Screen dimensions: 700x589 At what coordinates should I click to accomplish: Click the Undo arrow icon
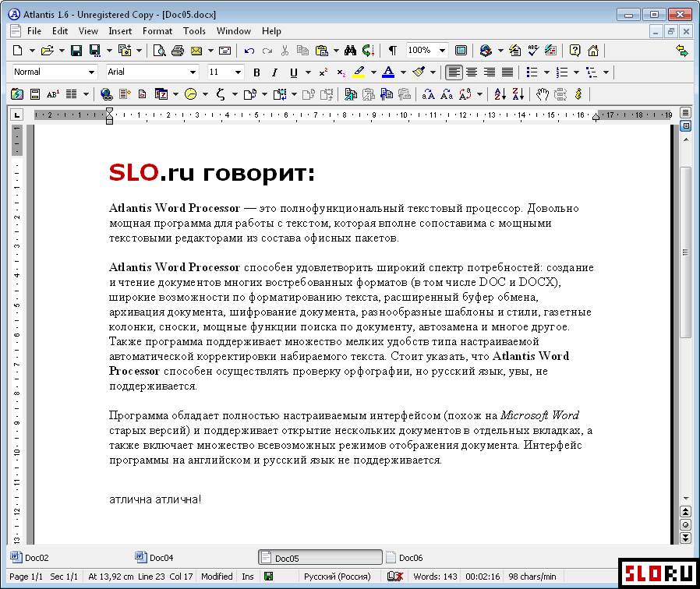coord(249,51)
